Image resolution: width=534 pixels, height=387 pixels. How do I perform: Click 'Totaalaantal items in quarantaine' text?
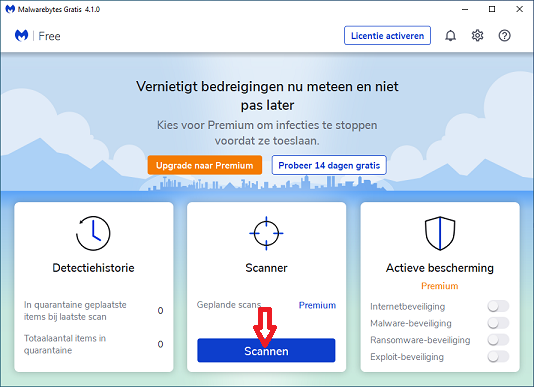point(65,344)
